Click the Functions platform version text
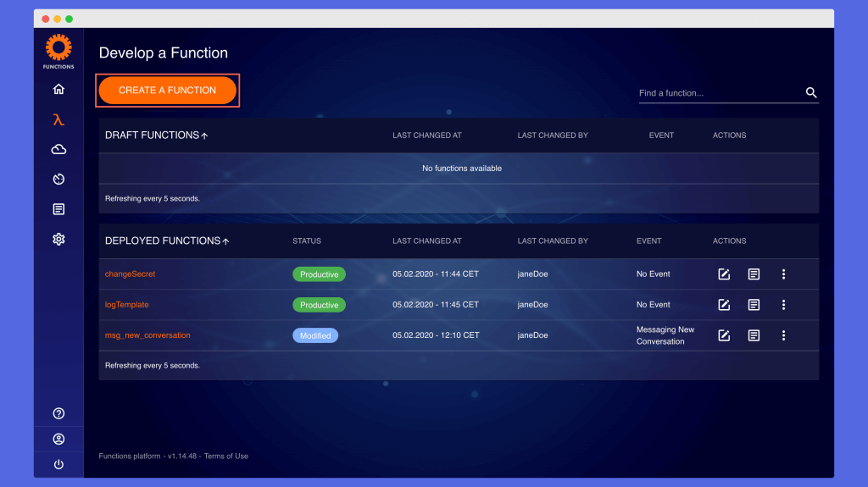The width and height of the screenshot is (868, 487). [x=147, y=456]
